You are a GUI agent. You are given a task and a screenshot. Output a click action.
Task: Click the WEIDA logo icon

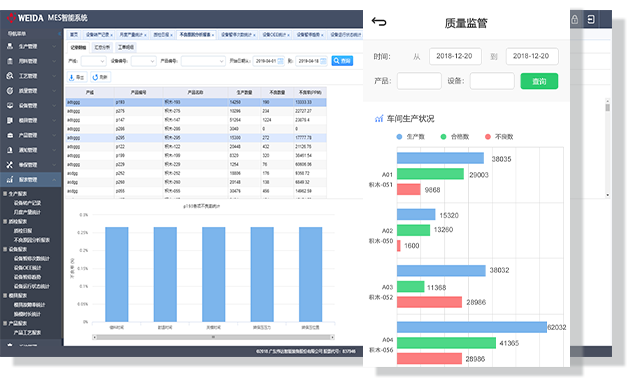pos(11,18)
